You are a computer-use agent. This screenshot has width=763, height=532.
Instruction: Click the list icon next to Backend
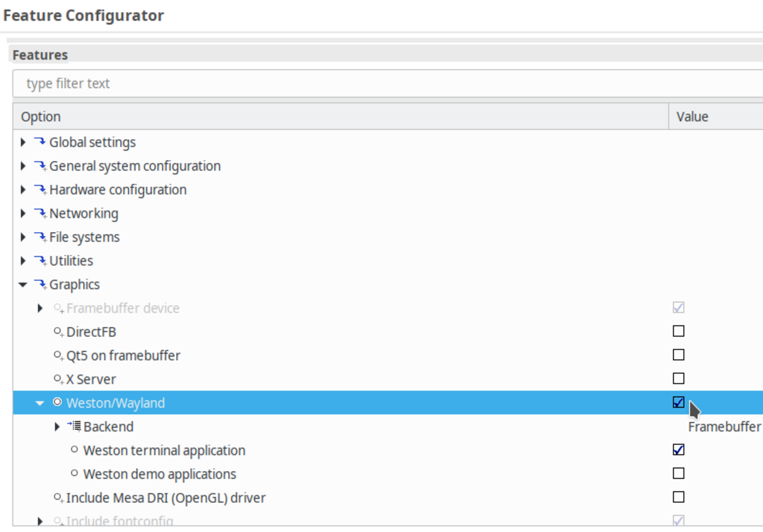pyautogui.click(x=74, y=426)
